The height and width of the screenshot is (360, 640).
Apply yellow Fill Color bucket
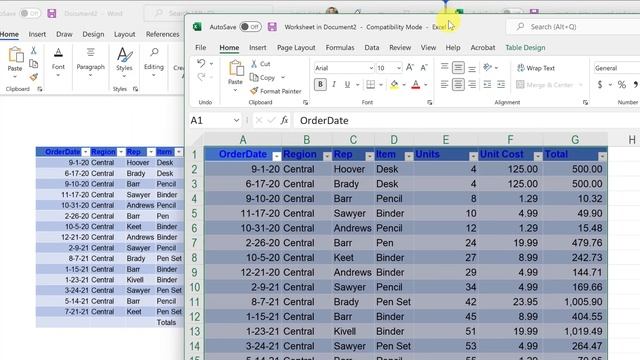pos(394,84)
